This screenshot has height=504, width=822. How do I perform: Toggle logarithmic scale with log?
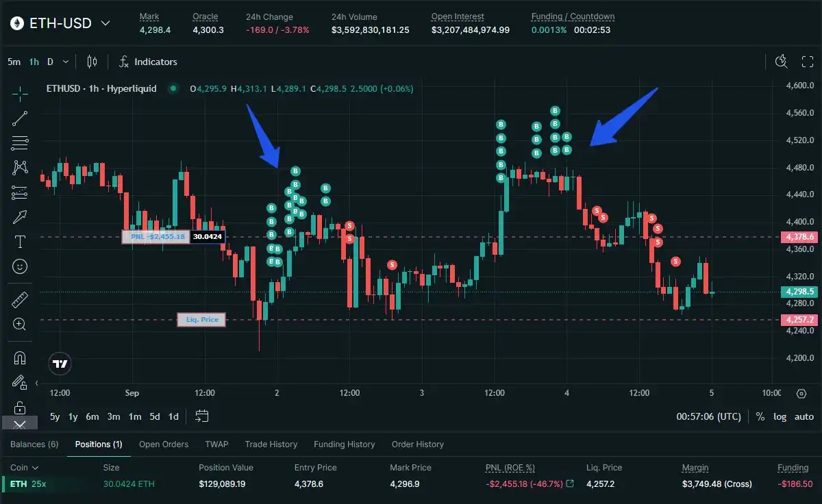coord(780,416)
